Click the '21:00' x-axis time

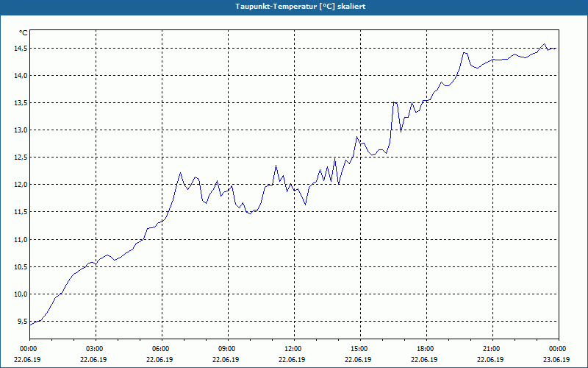point(492,349)
